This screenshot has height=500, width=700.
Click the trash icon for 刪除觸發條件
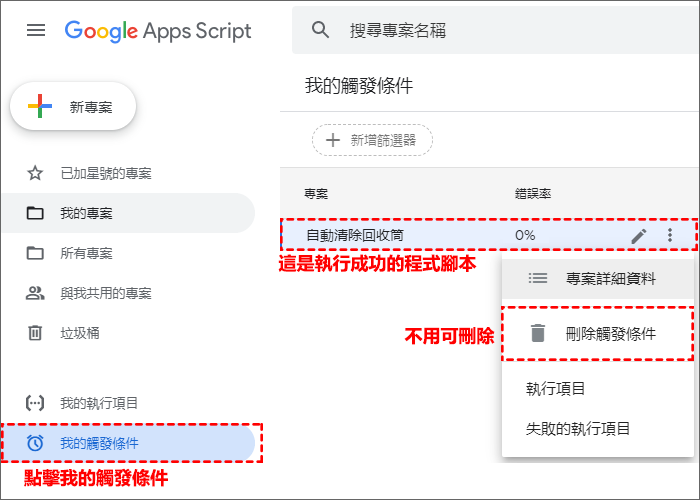pos(539,333)
